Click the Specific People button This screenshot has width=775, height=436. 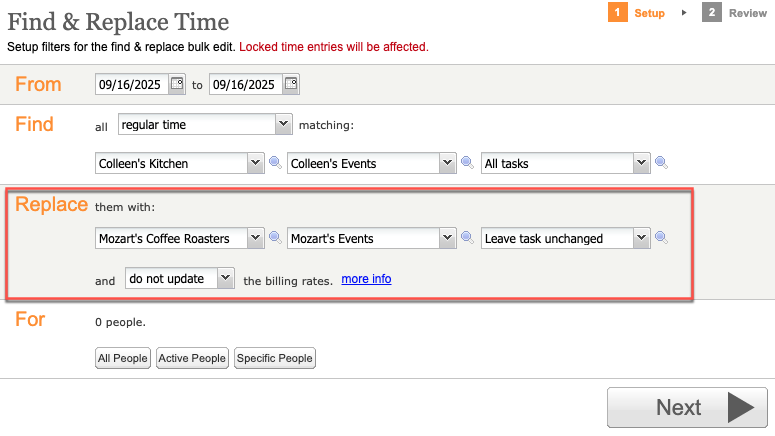pos(275,358)
